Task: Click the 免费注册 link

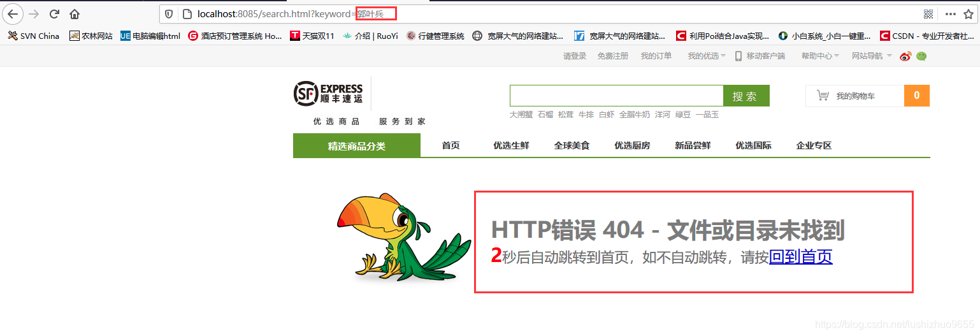Action: 613,56
